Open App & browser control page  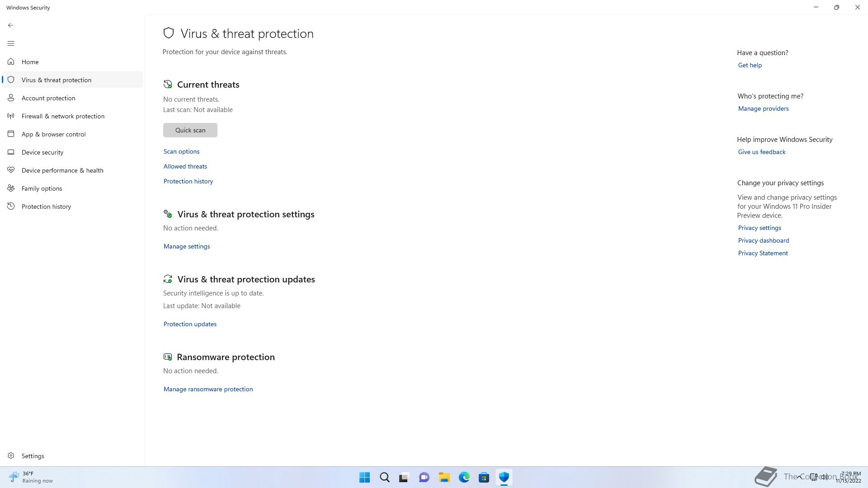pos(72,134)
